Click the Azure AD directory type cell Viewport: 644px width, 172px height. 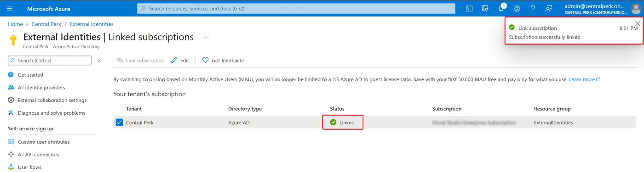[x=239, y=122]
